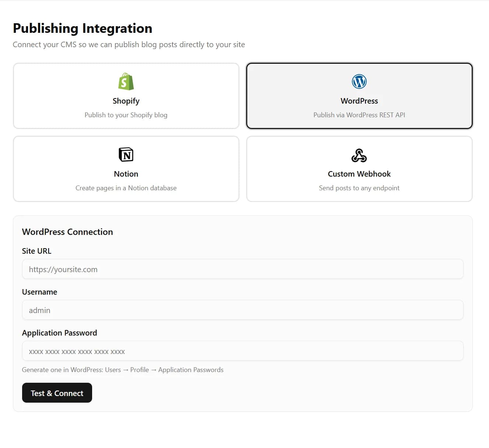Select the WordPress integration card
489x448 pixels.
[x=359, y=96]
